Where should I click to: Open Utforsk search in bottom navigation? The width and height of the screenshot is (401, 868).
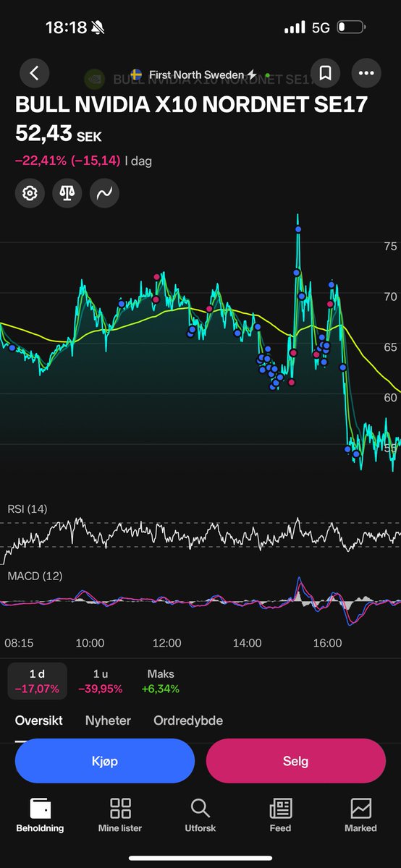(200, 815)
